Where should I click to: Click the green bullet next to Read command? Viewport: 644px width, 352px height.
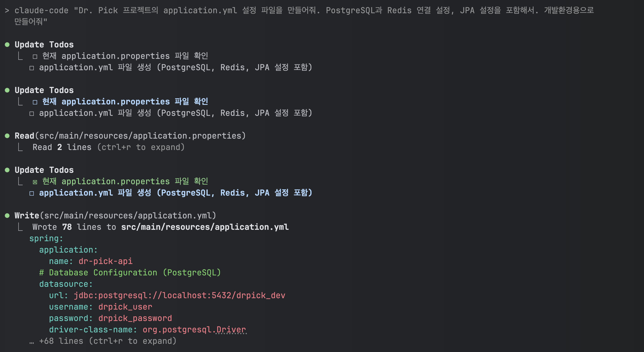(7, 136)
